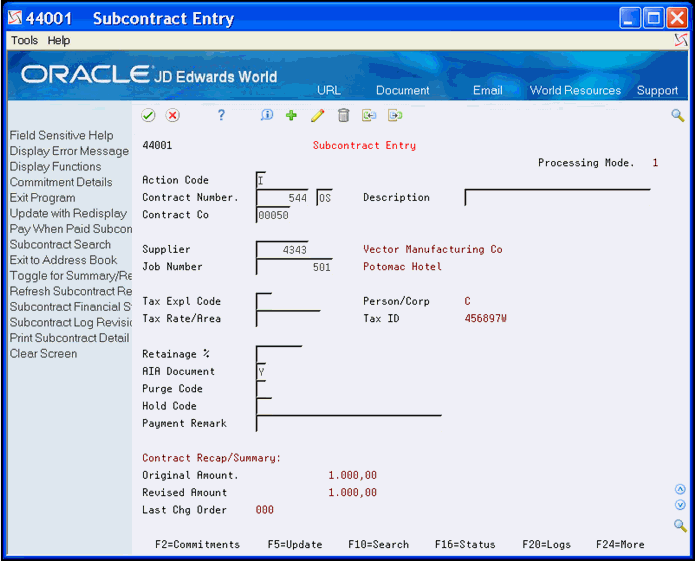The height and width of the screenshot is (561, 695).
Task: Select Pay When Paid Subcontract option
Action: point(71,229)
